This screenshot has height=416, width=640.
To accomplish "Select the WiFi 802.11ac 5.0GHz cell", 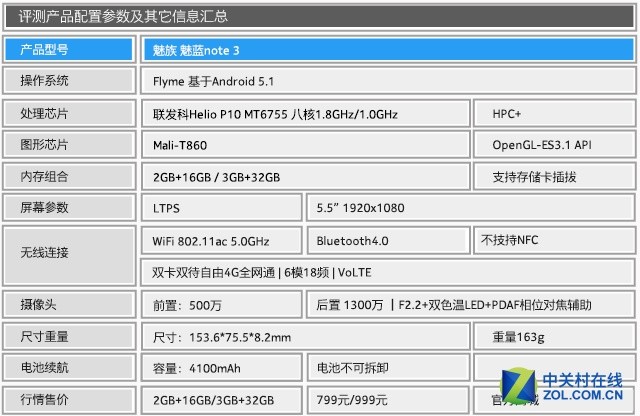I will [220, 241].
